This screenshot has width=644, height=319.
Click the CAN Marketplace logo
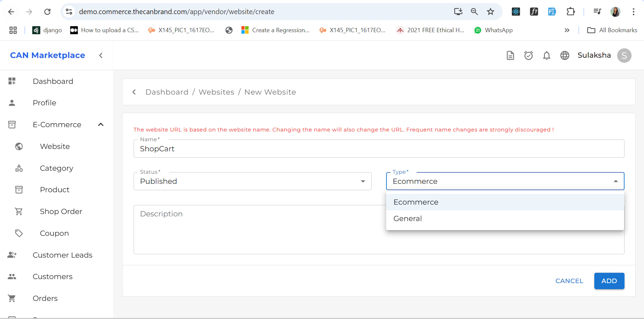coord(47,55)
